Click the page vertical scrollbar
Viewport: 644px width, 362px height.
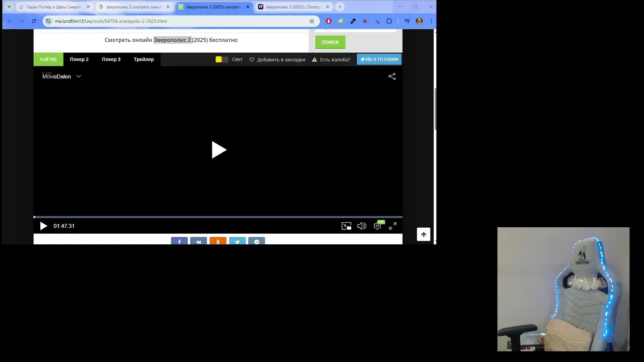click(435, 109)
